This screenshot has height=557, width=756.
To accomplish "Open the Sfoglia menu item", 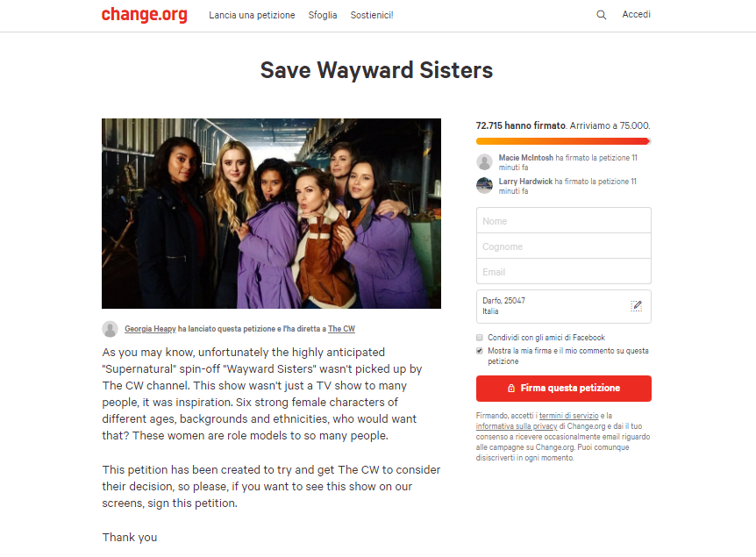I will coord(323,15).
